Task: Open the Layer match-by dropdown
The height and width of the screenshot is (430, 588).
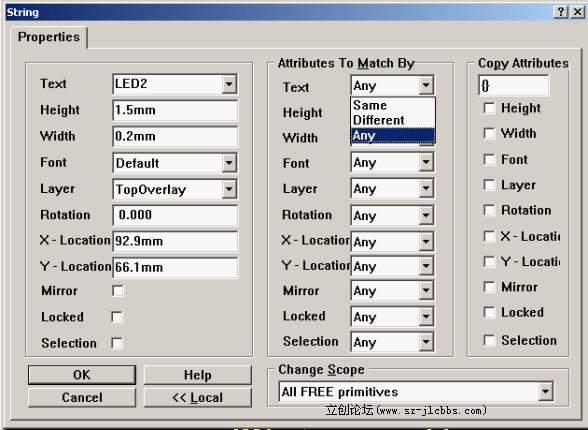Action: [426, 189]
